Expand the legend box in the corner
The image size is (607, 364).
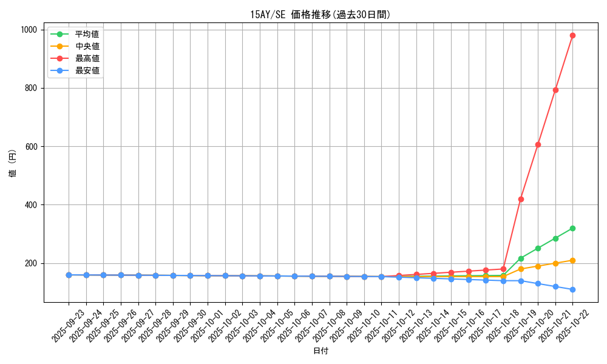point(76,53)
